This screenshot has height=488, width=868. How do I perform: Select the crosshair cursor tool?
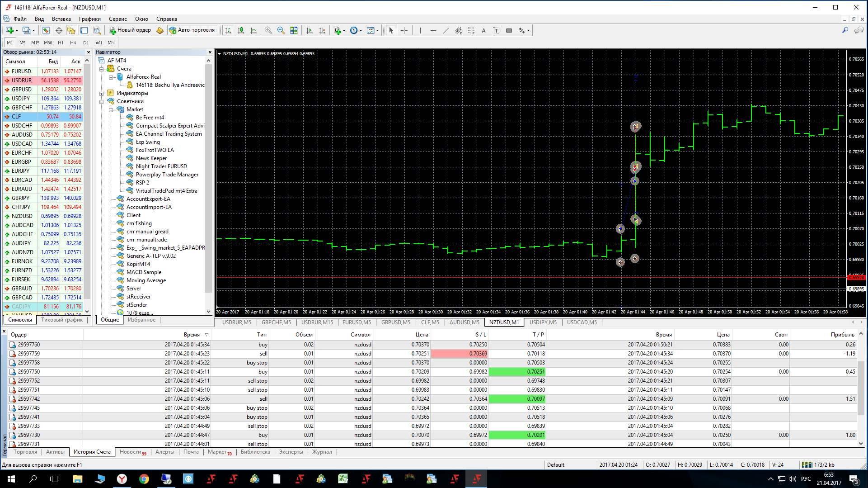404,30
